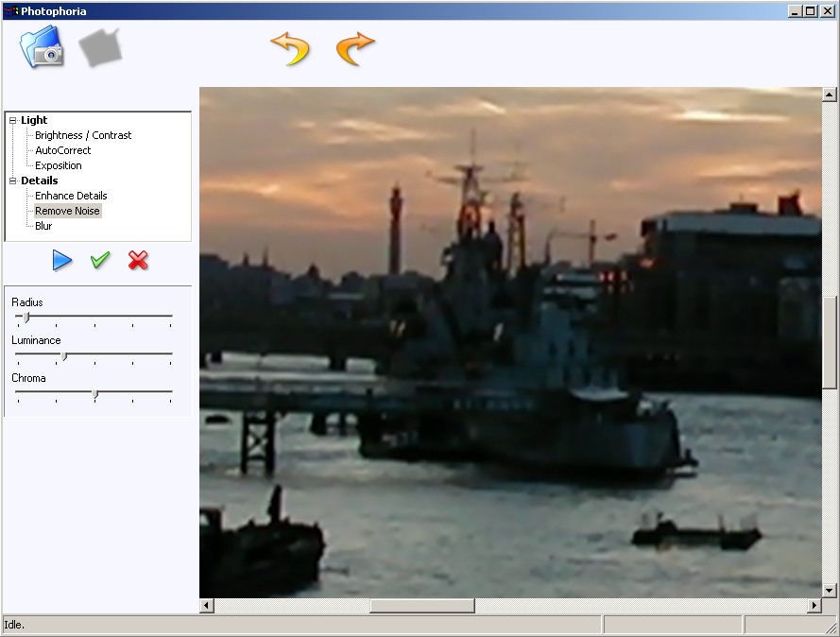Click the Radius label
The image size is (840, 637).
27,302
